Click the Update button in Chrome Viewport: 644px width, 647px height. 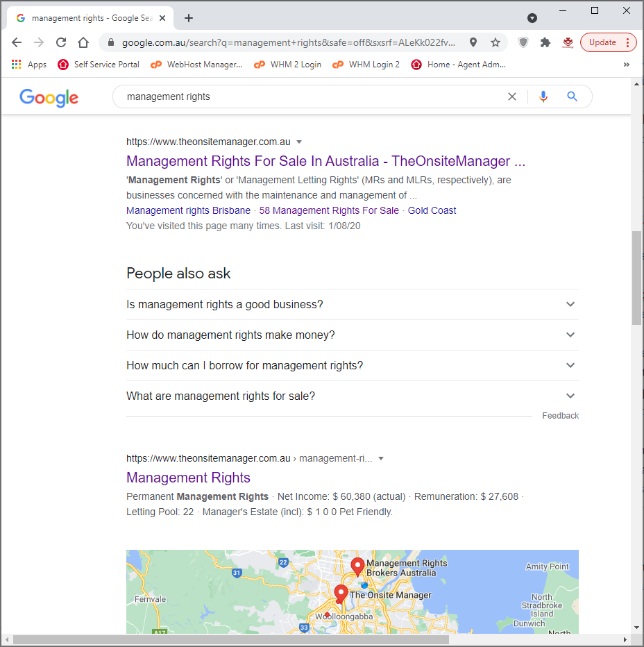click(x=602, y=42)
